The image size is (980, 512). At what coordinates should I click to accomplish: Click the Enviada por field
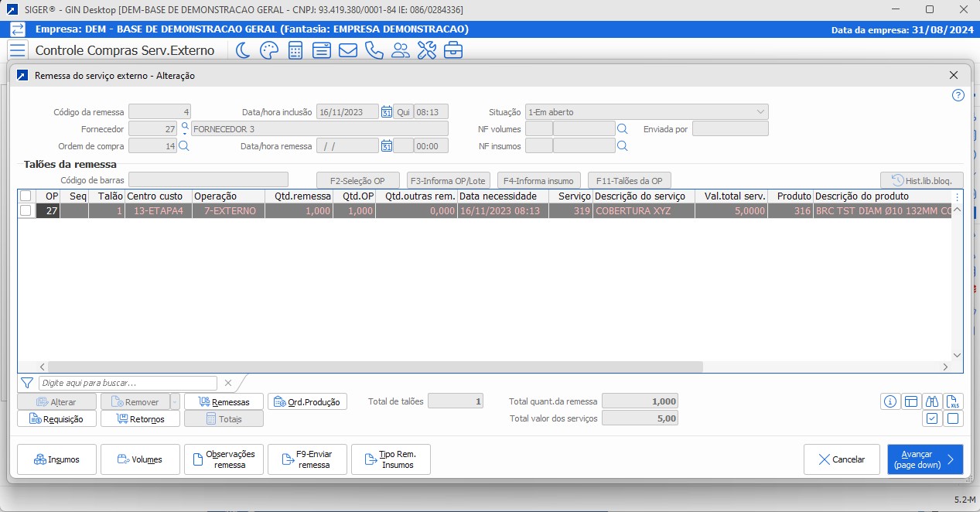click(x=730, y=128)
